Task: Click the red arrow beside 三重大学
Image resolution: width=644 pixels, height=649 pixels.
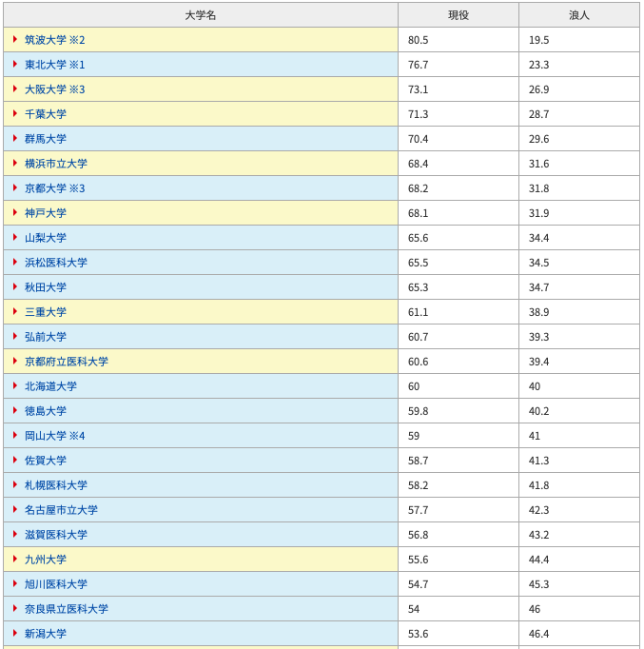Action: [x=15, y=312]
